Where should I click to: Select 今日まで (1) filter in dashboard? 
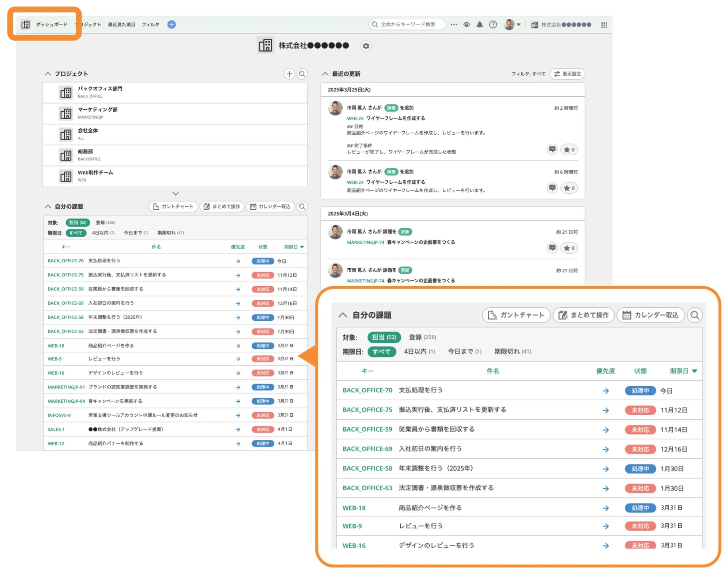136,233
